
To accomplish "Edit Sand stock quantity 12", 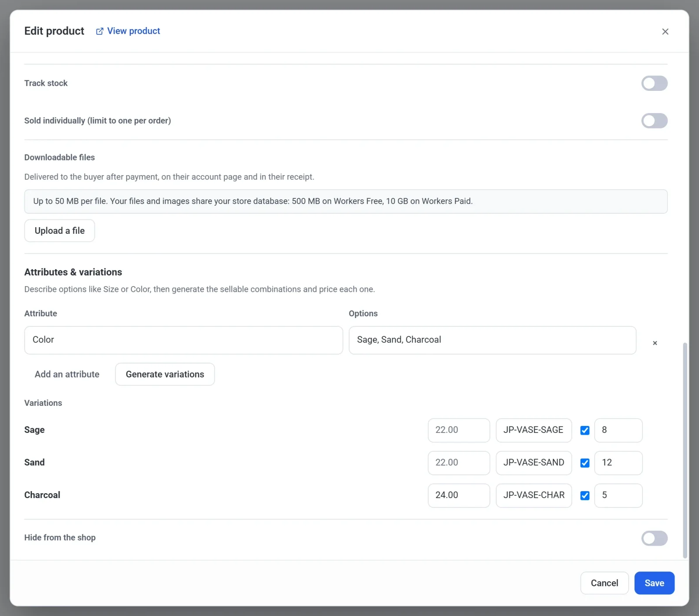I will click(x=618, y=463).
